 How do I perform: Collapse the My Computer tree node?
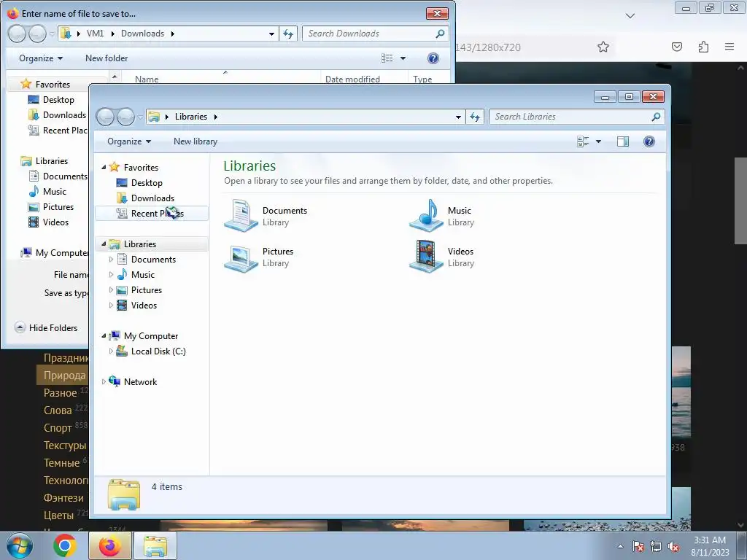point(104,335)
